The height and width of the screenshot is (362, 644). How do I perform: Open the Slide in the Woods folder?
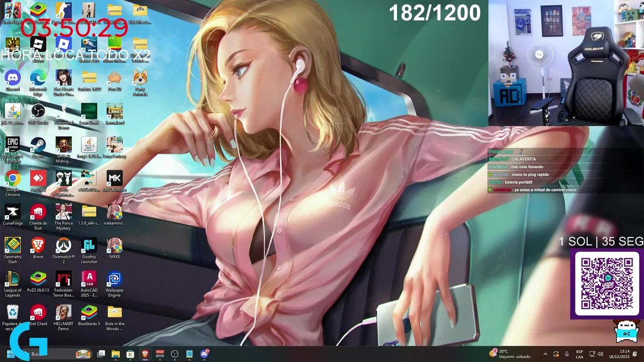(115, 318)
